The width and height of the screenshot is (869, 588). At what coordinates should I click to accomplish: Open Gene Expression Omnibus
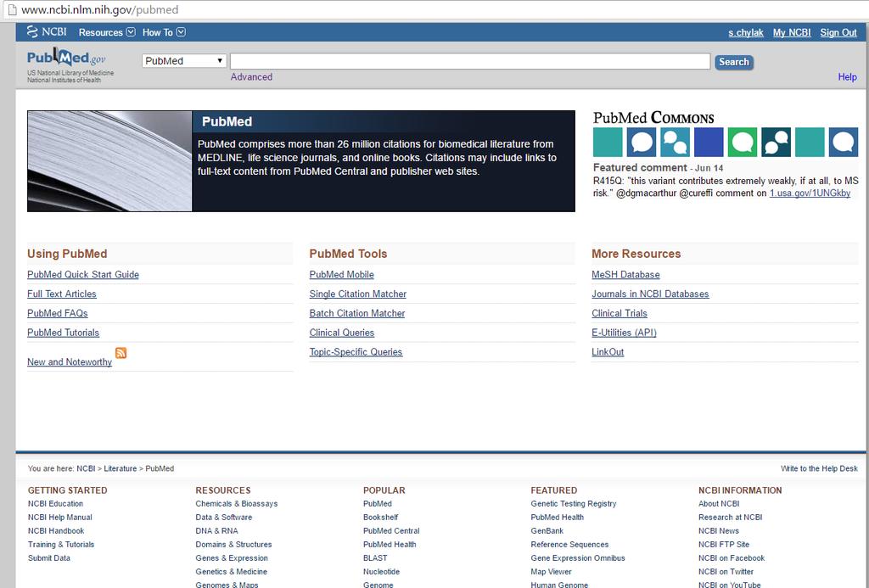(578, 558)
